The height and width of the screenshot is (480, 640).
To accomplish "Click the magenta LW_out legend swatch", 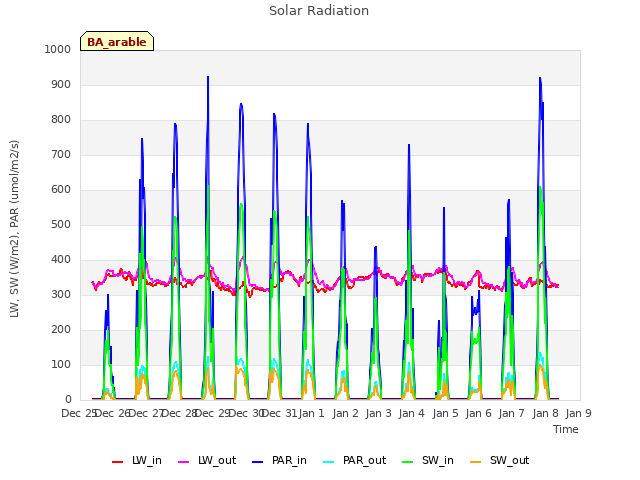I will [184, 462].
